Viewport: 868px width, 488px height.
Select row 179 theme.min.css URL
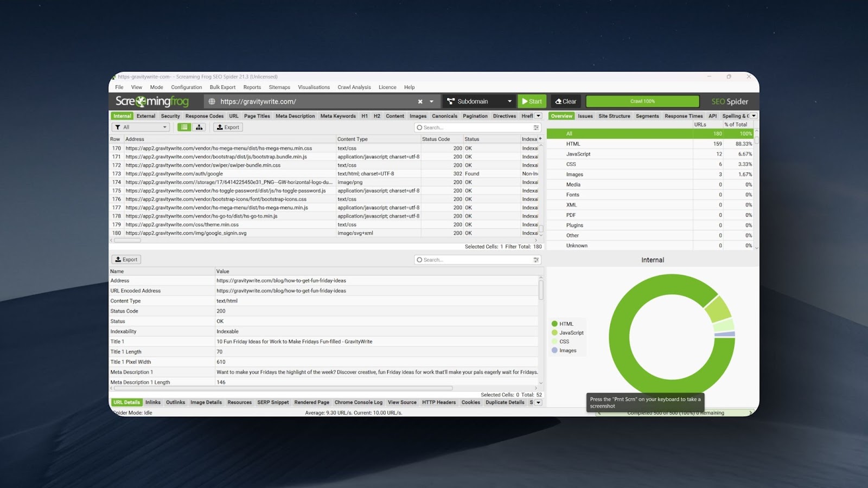click(x=182, y=224)
